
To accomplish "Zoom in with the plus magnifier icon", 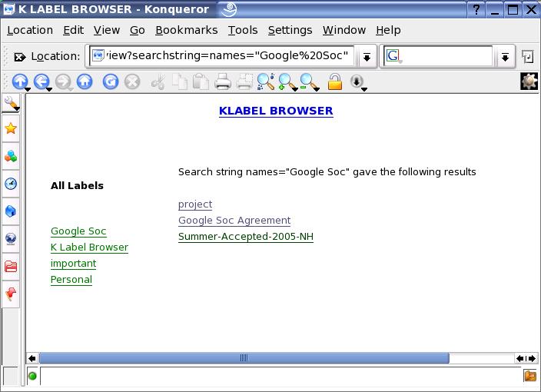I will pos(287,82).
